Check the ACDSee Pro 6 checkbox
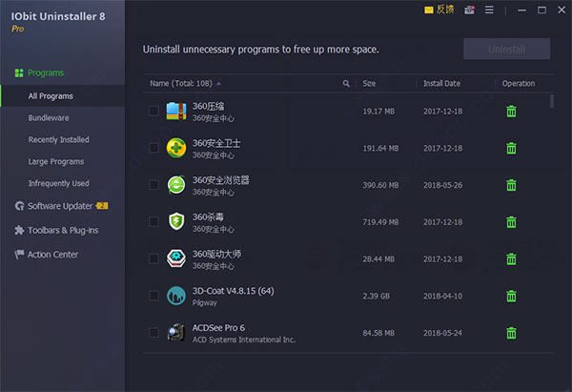 153,332
